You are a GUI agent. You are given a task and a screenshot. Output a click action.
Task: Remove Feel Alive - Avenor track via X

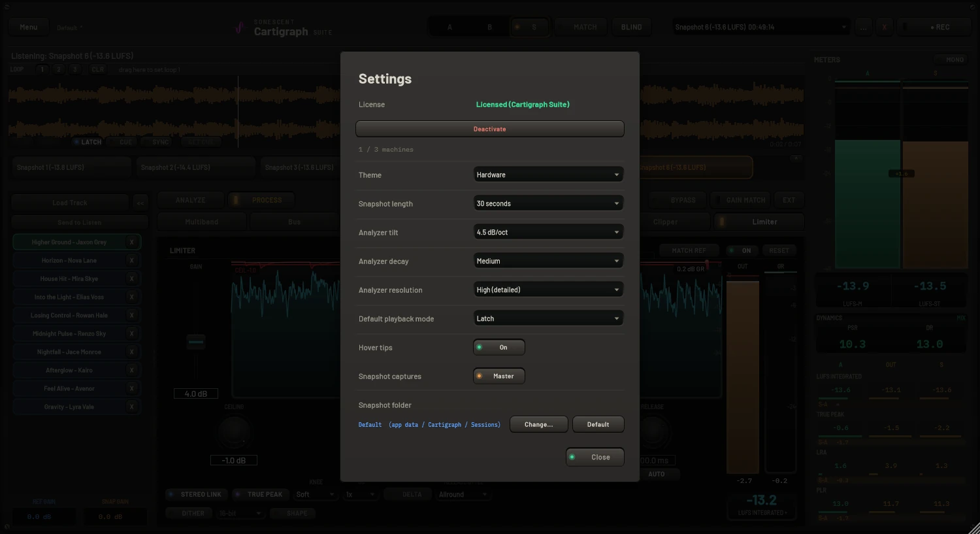coord(131,388)
